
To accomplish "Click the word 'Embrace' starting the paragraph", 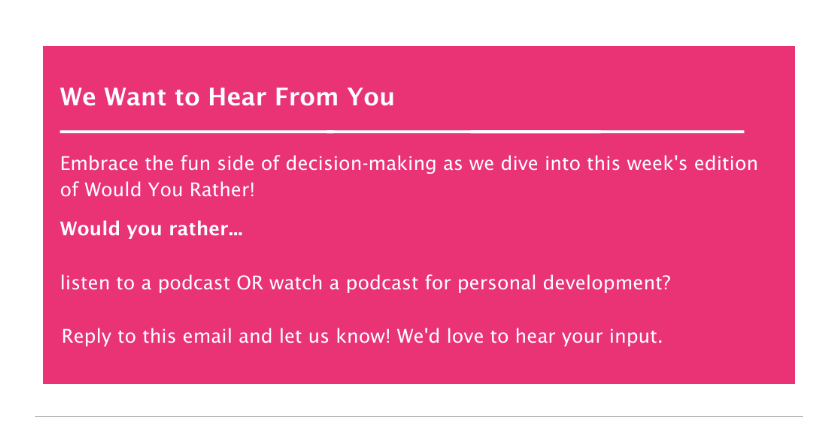I will 99,164.
